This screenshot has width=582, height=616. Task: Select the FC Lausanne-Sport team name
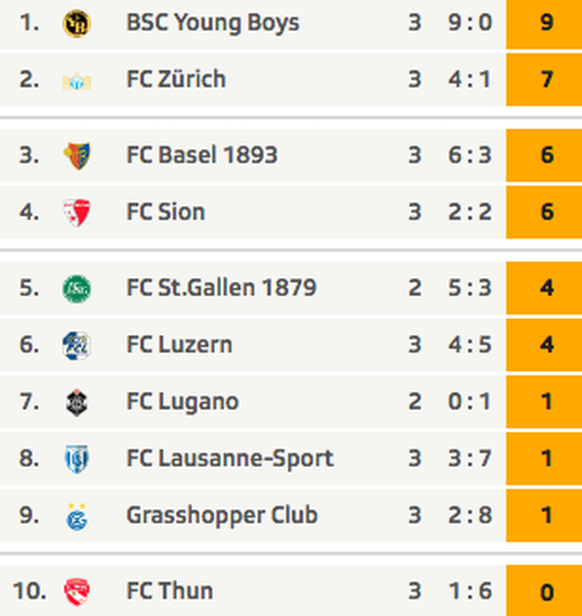(230, 458)
